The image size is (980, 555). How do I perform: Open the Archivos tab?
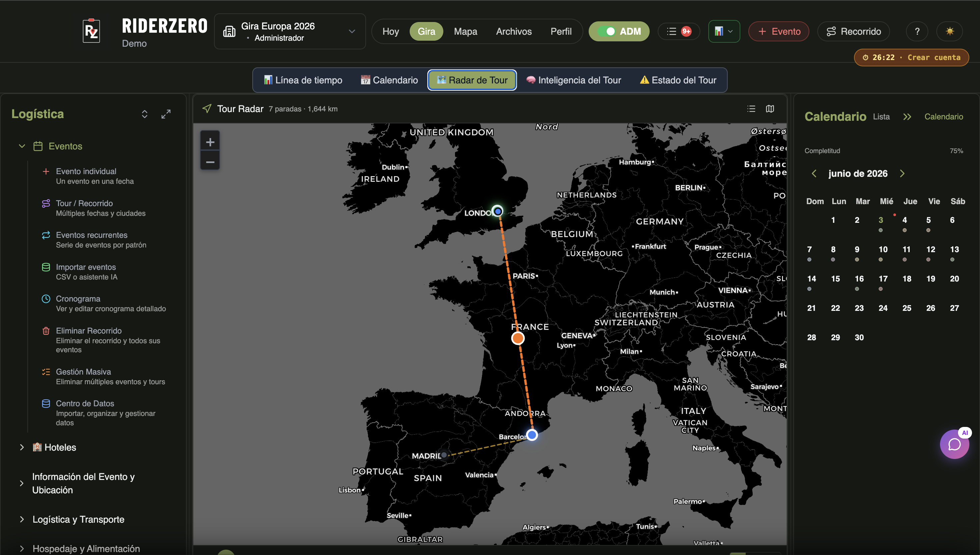click(x=513, y=31)
